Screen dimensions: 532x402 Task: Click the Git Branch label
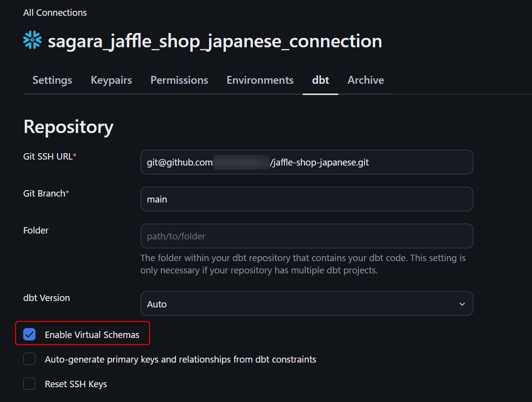pos(46,193)
